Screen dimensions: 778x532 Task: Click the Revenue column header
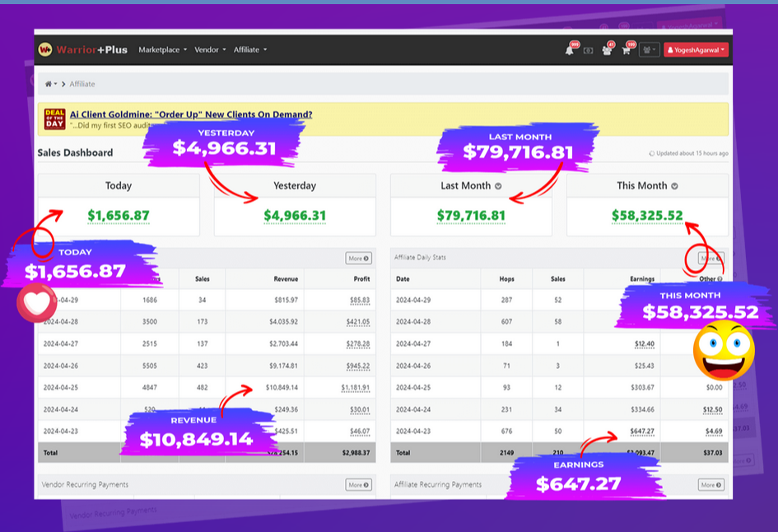pyautogui.click(x=286, y=279)
